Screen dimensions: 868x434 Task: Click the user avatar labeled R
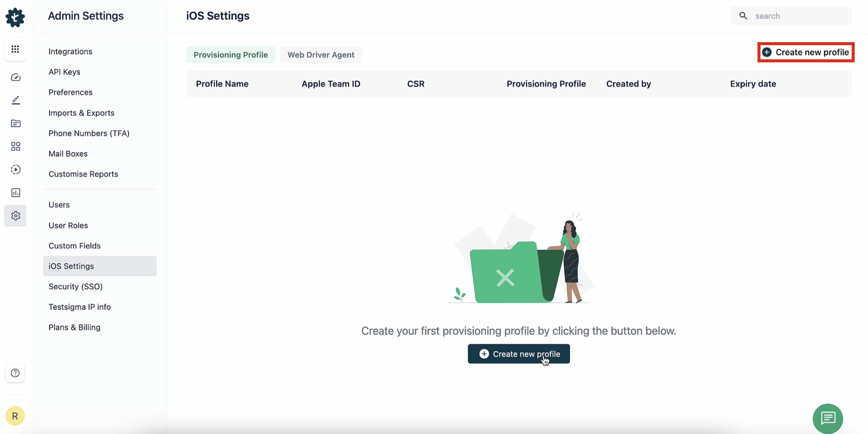[15, 416]
